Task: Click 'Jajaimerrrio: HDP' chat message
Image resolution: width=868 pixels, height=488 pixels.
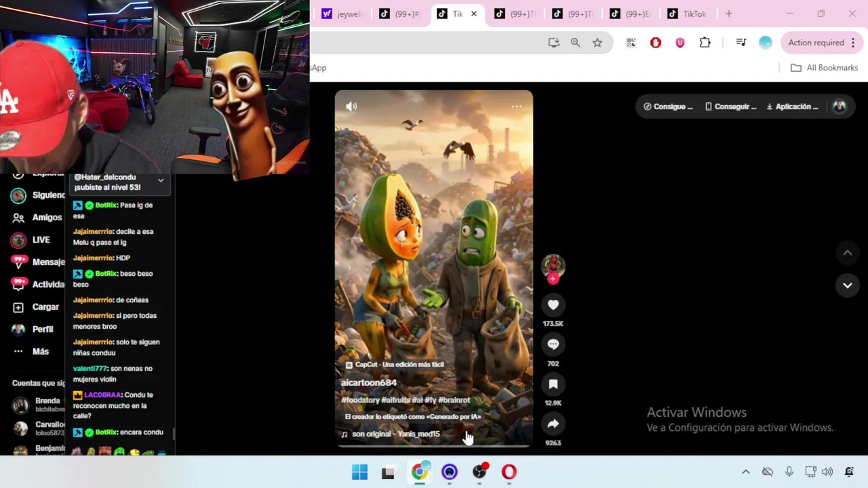Action: click(x=102, y=258)
